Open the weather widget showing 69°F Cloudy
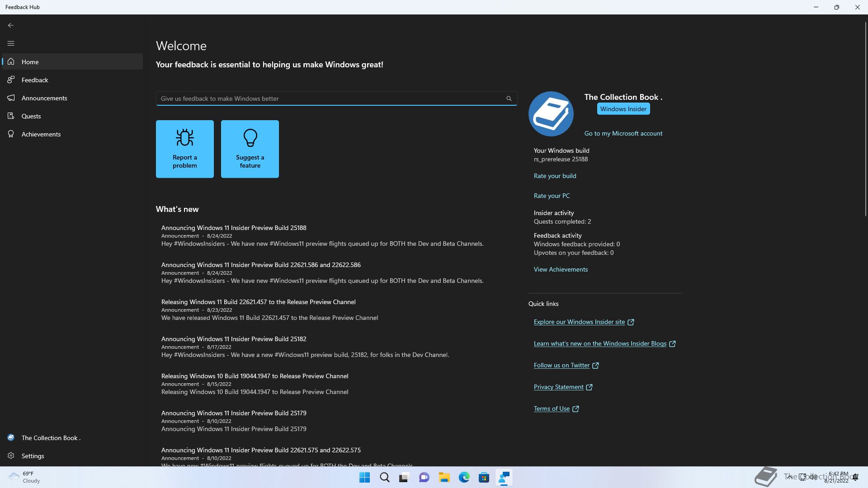The width and height of the screenshot is (868, 488). coord(25,477)
